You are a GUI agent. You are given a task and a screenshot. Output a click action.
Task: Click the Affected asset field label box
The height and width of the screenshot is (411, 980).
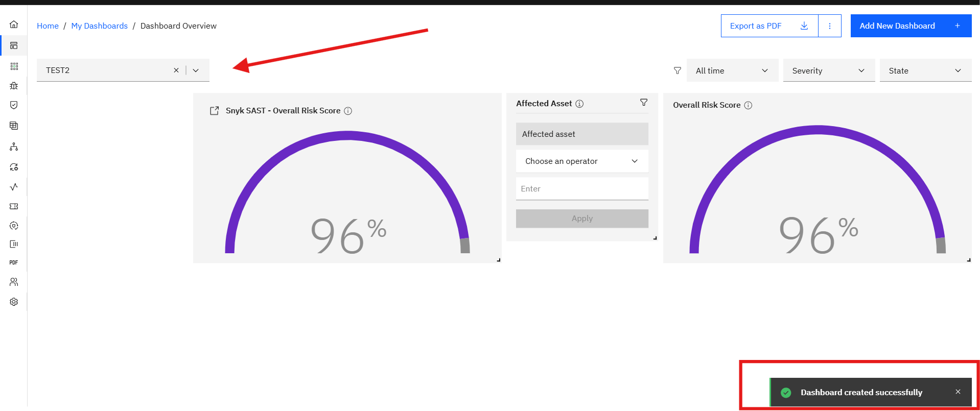click(582, 134)
